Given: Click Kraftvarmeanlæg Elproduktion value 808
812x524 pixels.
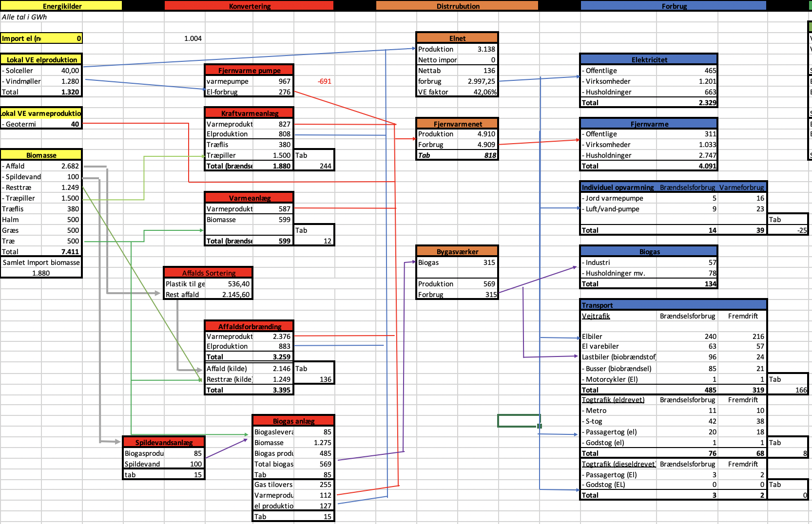Looking at the screenshot, I should (284, 134).
